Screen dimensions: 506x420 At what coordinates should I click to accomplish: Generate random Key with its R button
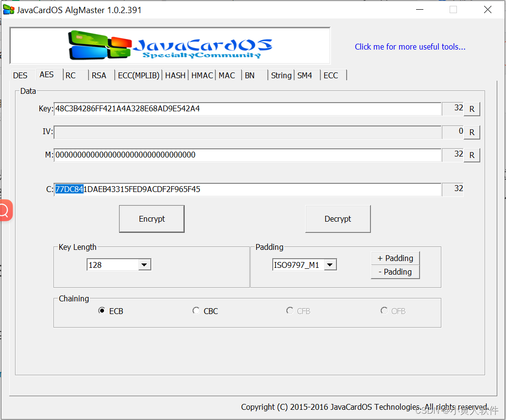pyautogui.click(x=472, y=109)
